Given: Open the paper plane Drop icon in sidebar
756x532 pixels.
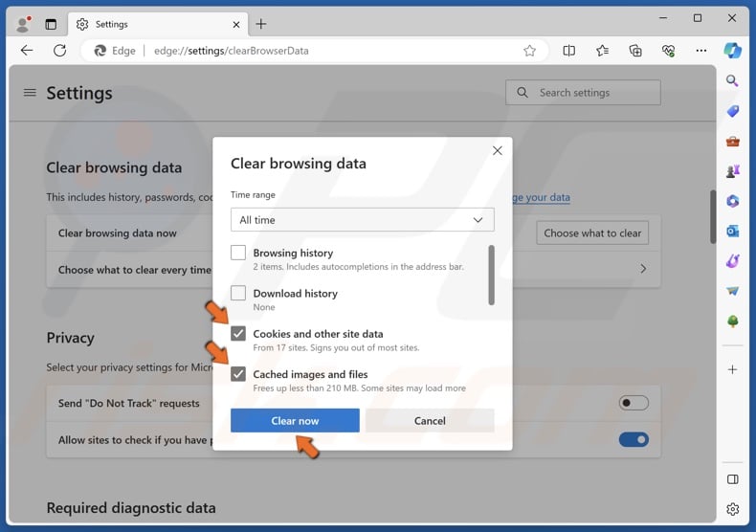Looking at the screenshot, I should pos(732,291).
